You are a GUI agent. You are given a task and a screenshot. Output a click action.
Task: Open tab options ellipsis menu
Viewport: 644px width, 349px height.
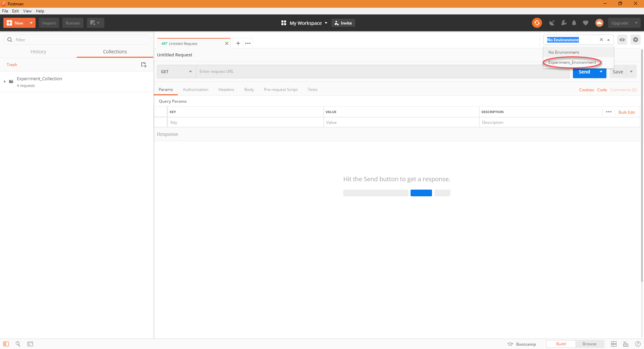point(248,43)
